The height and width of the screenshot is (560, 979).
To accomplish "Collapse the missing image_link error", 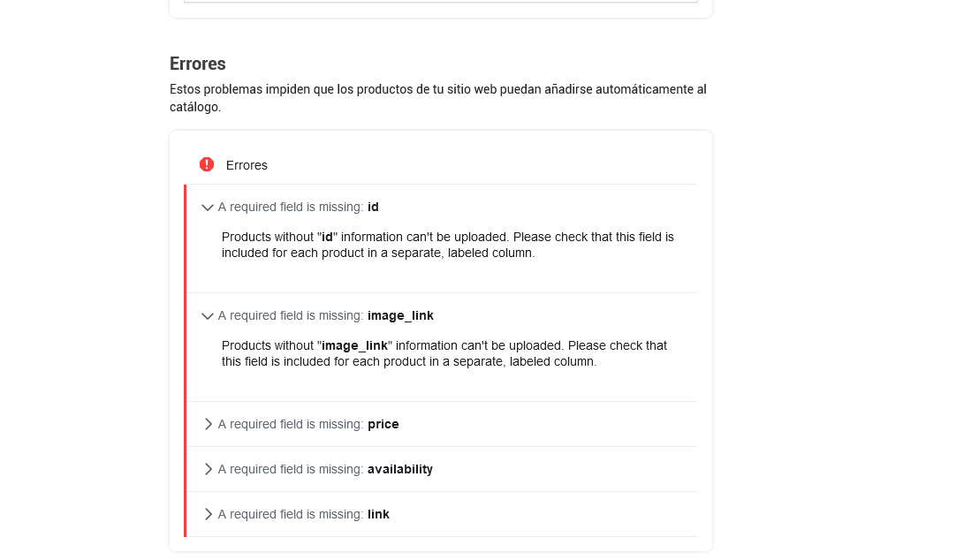I will point(208,316).
